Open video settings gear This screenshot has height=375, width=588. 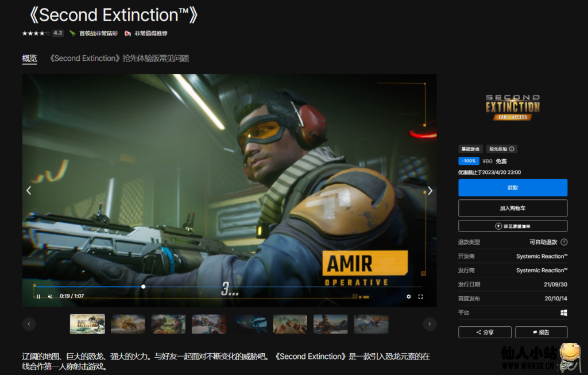point(409,297)
